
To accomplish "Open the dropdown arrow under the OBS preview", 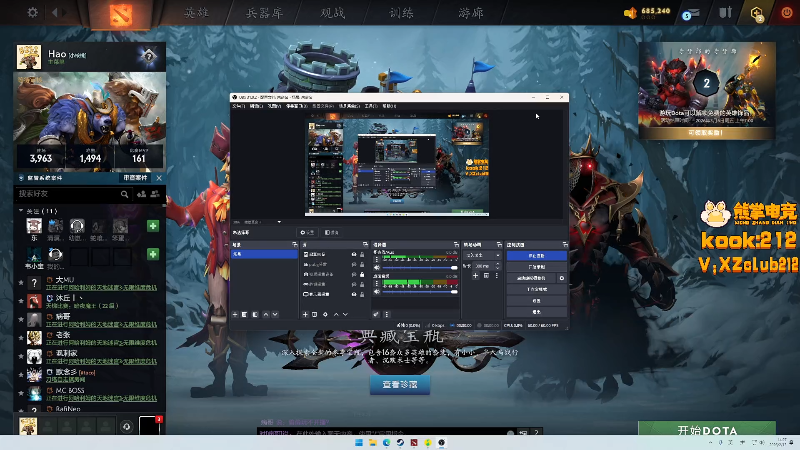I will click(279, 222).
